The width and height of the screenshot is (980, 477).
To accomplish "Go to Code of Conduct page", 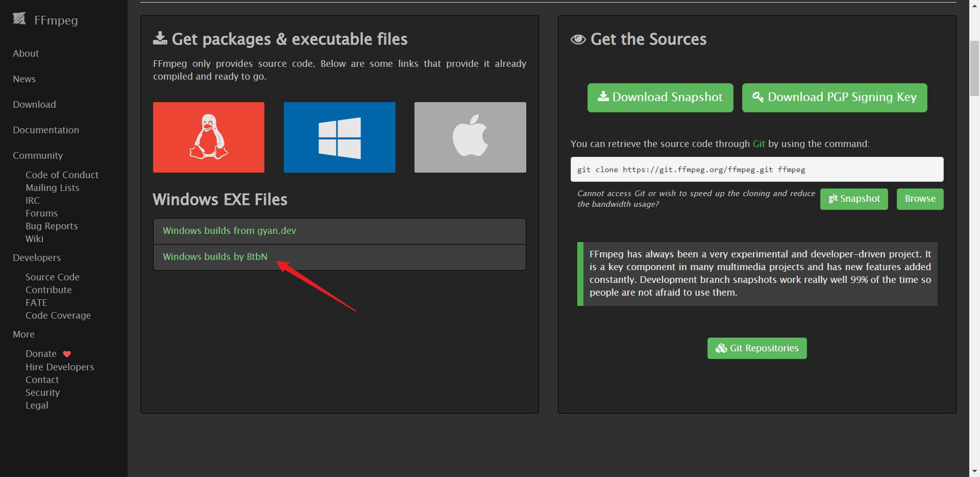I will click(x=62, y=175).
